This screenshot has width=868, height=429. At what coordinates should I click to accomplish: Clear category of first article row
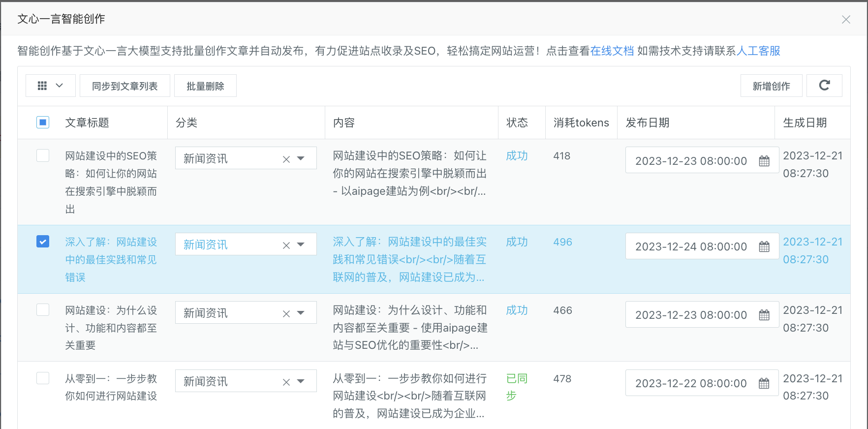(x=286, y=159)
